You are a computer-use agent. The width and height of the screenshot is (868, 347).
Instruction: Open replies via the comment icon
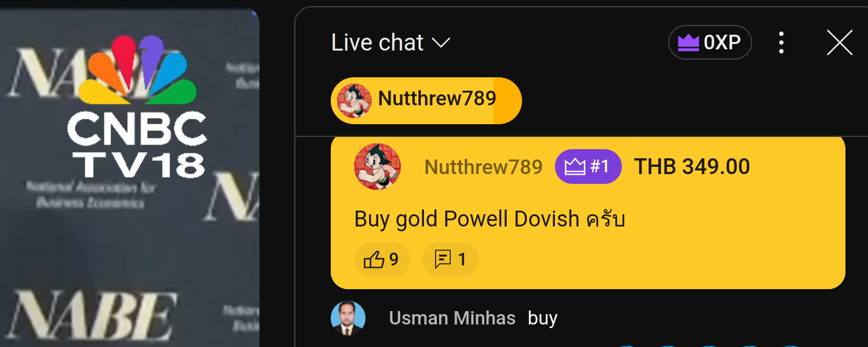[443, 260]
